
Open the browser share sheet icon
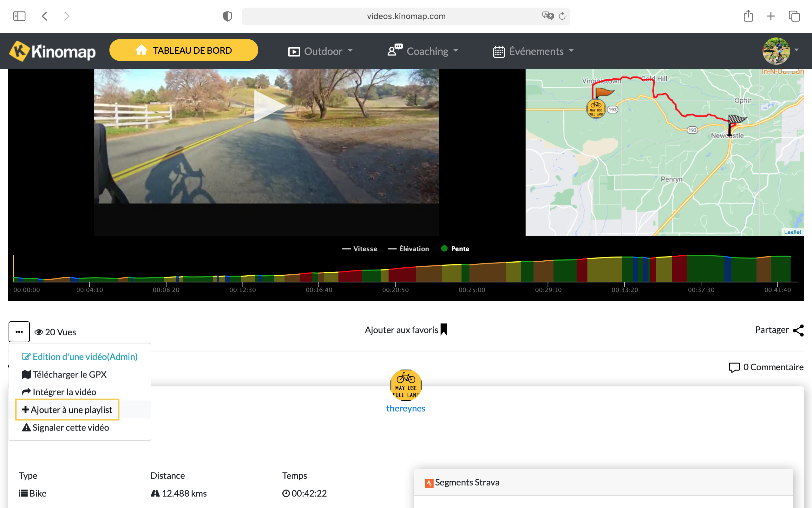748,16
